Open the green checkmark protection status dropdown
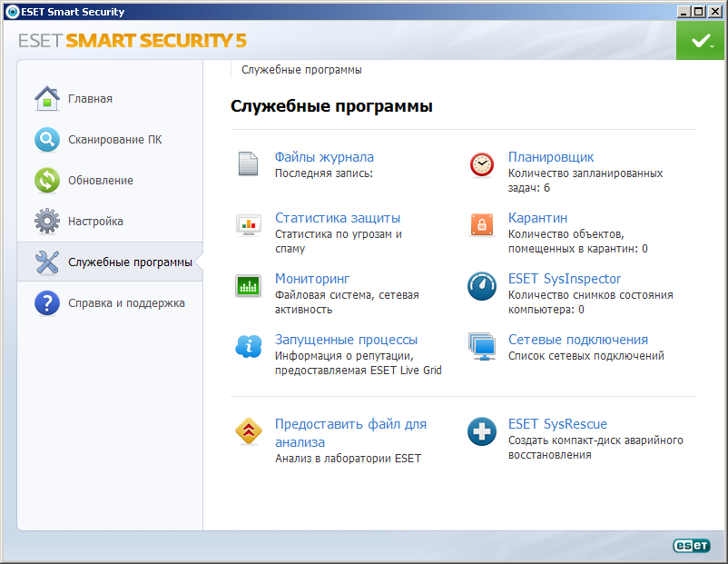The height and width of the screenshot is (564, 728). [x=700, y=41]
